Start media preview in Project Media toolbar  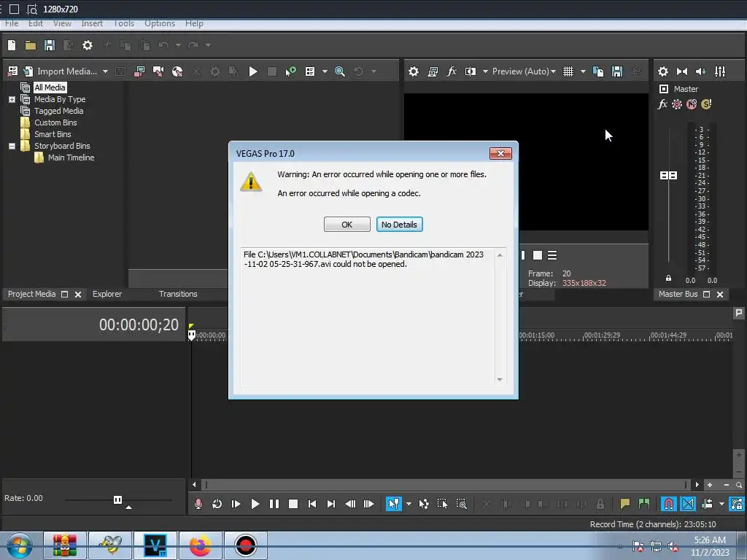pyautogui.click(x=253, y=71)
